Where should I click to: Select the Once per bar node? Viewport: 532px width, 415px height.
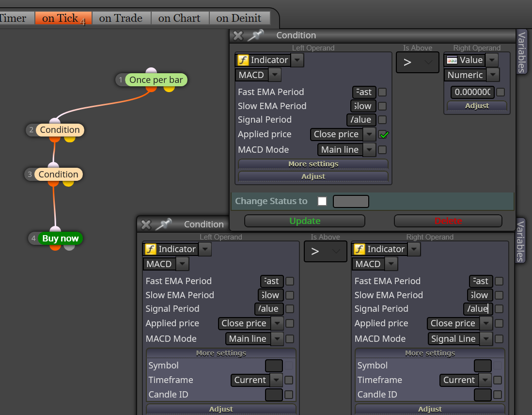[x=156, y=80]
